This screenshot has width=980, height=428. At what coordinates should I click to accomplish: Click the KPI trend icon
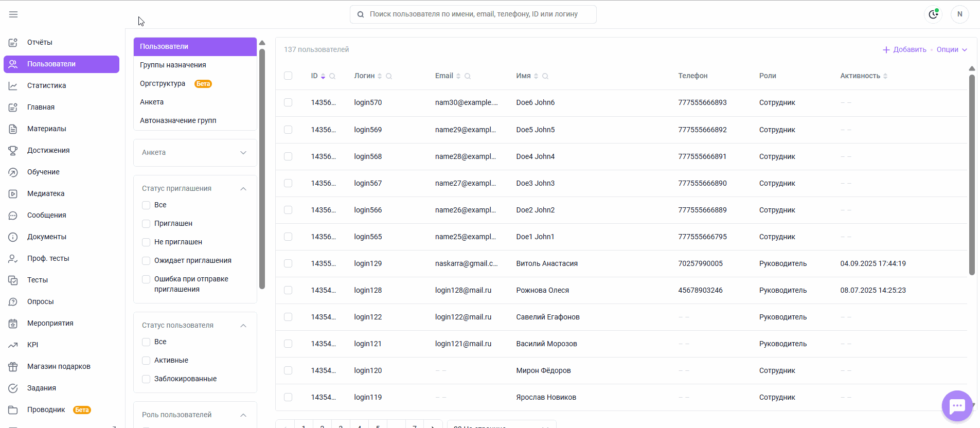pyautogui.click(x=13, y=345)
